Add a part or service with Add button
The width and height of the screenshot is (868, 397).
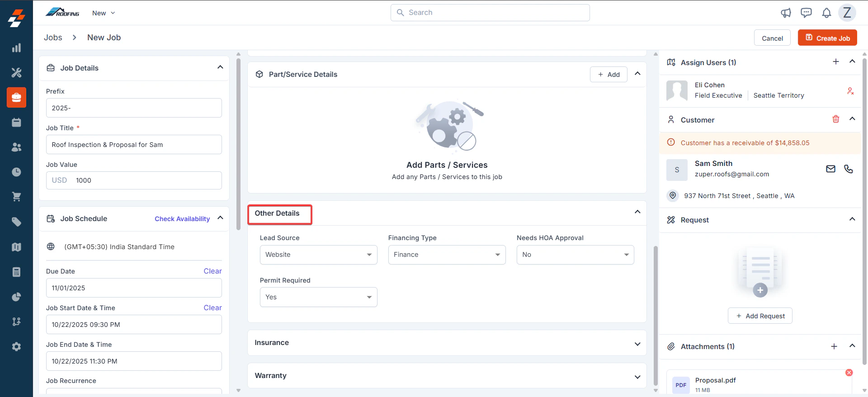pyautogui.click(x=609, y=74)
